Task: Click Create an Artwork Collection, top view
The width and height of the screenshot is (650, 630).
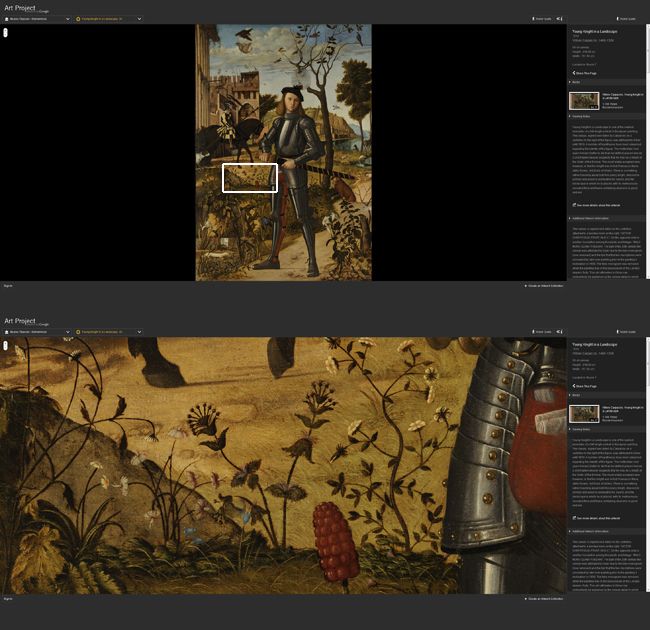Action: (544, 286)
